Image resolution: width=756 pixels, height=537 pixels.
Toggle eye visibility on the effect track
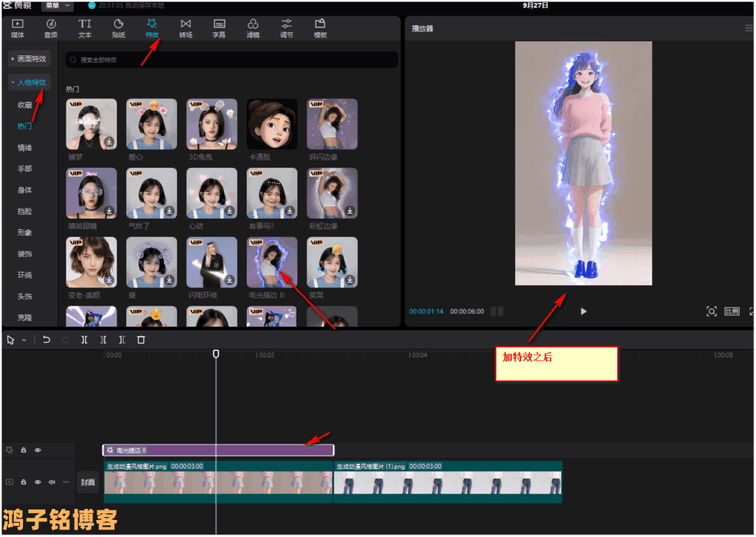click(38, 450)
